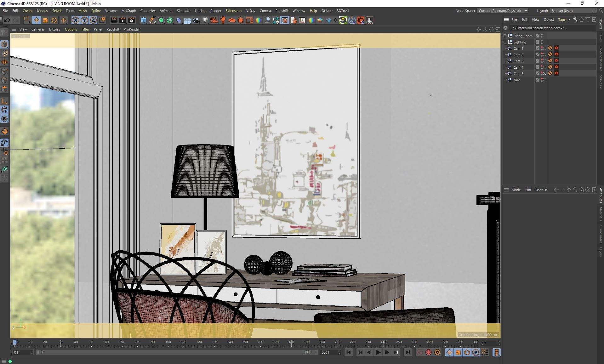The image size is (604, 364).
Task: Click the object search string field
Action: pos(553,28)
